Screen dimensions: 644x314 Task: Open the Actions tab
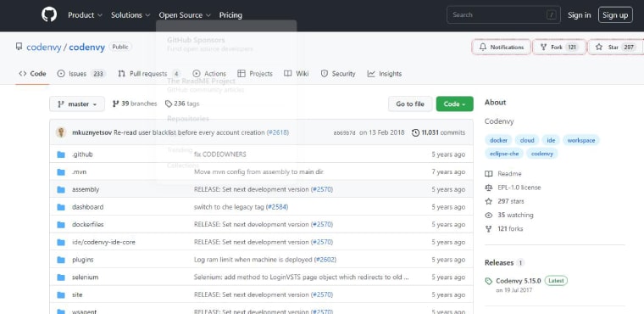[x=209, y=74]
